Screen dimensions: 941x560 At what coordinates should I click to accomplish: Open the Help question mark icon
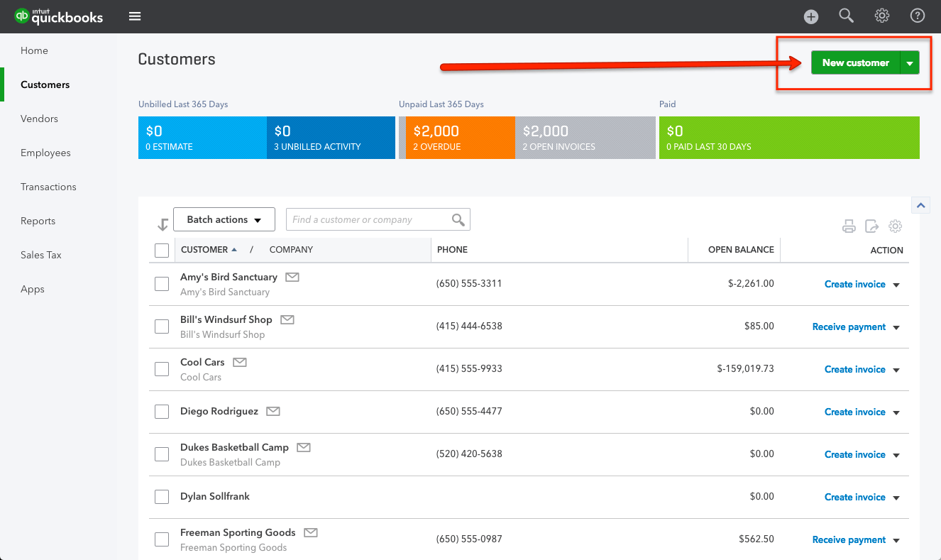tap(918, 16)
